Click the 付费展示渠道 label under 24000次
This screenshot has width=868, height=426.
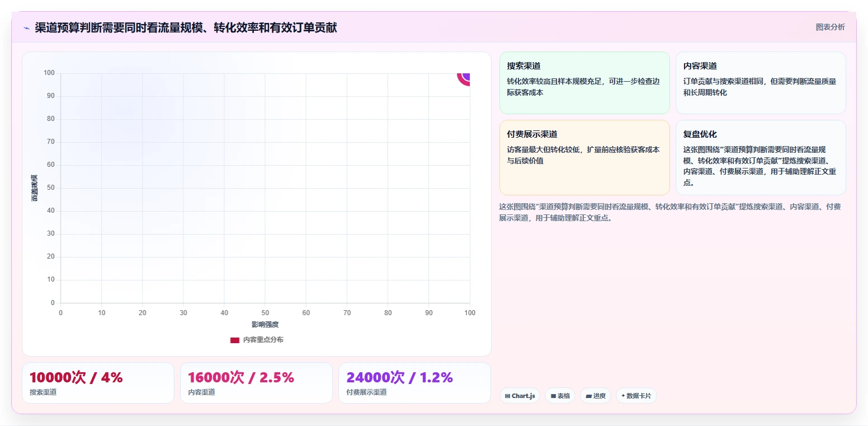coord(366,392)
